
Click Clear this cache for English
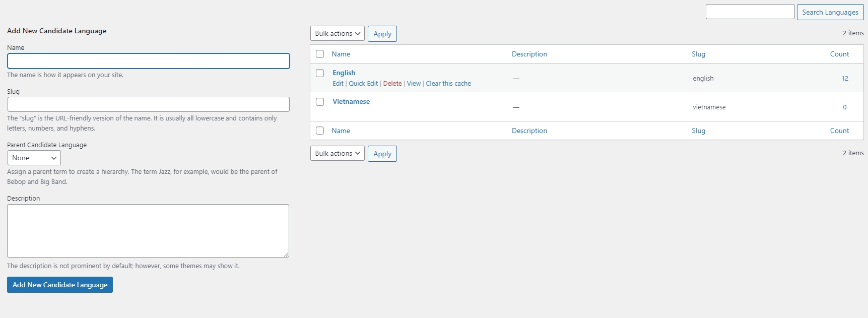coord(448,84)
